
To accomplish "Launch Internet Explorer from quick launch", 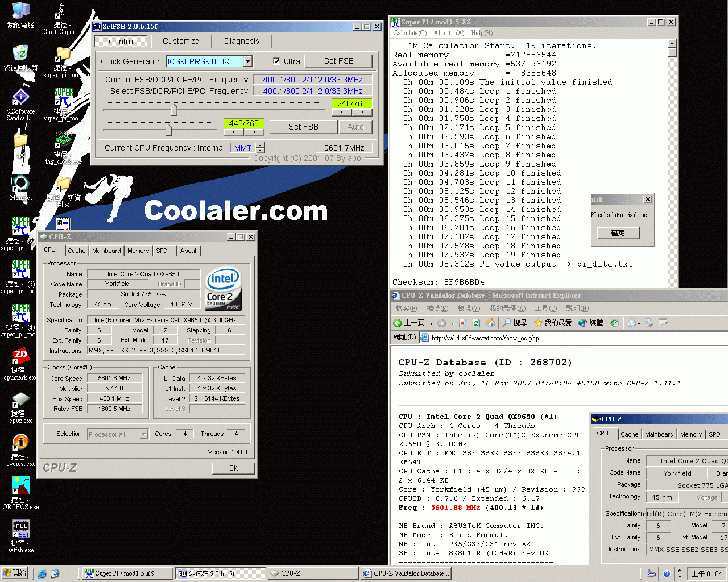I will point(42,574).
